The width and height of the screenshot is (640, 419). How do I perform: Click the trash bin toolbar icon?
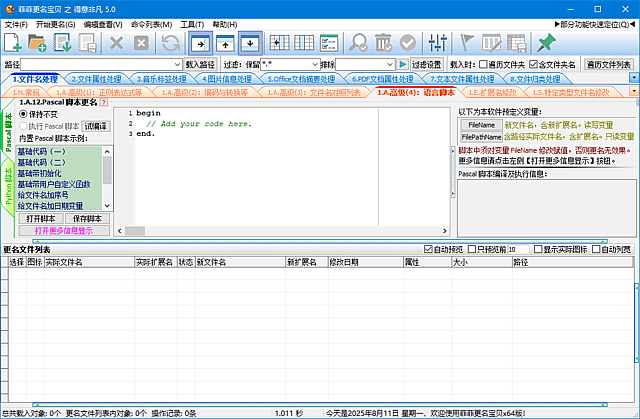(x=381, y=42)
